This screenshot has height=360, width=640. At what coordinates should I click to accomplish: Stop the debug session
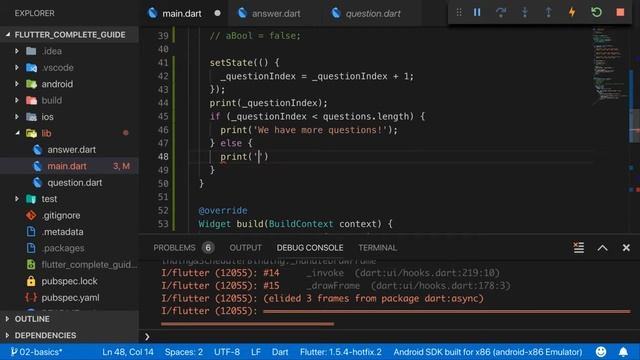[x=620, y=12]
